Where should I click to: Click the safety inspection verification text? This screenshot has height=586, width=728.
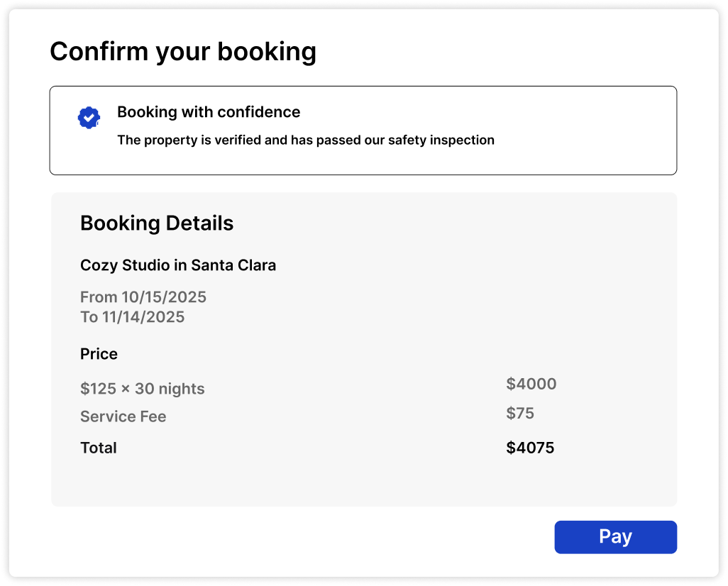coord(305,140)
